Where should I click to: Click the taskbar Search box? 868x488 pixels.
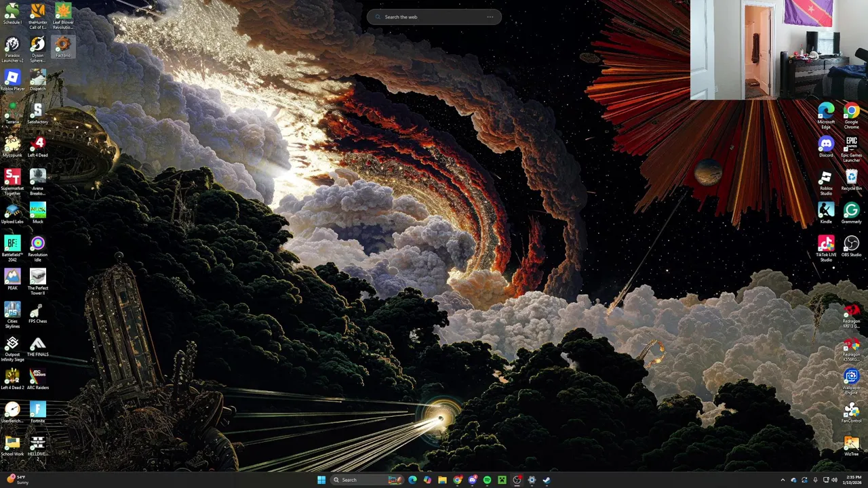click(x=367, y=480)
